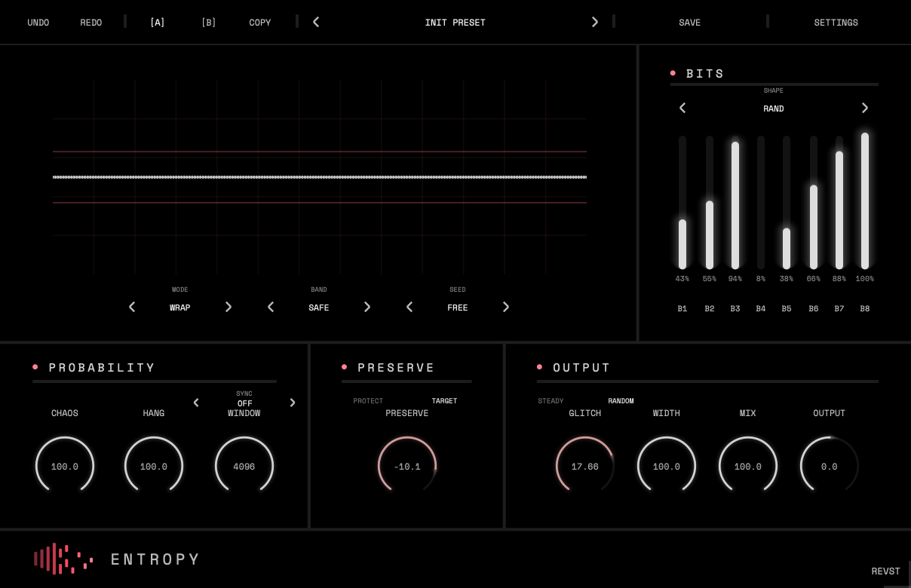This screenshot has width=911, height=588.
Task: Click the MIX knob
Action: point(748,466)
